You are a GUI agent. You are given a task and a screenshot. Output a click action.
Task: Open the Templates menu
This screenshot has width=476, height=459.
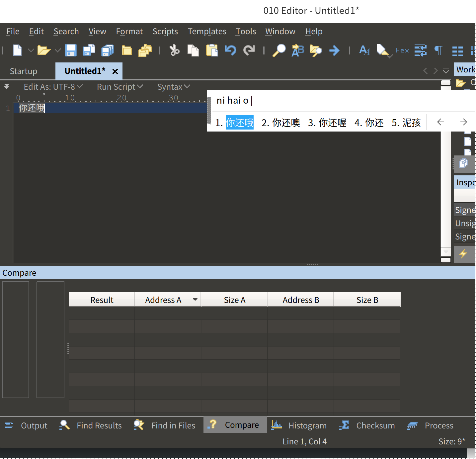[x=207, y=32]
